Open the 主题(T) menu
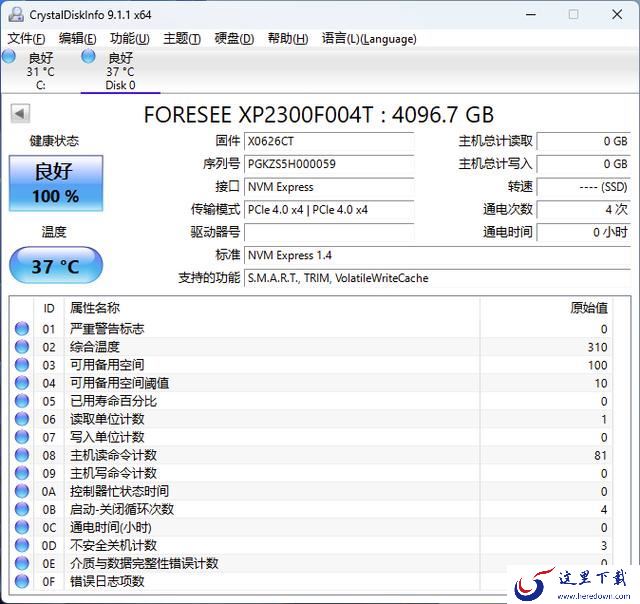 coord(182,39)
